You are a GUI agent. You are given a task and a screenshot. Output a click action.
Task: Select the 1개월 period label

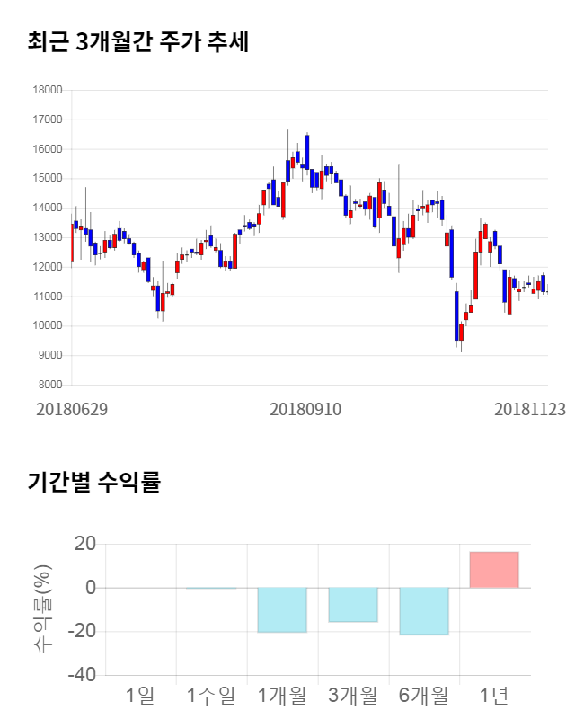click(282, 695)
